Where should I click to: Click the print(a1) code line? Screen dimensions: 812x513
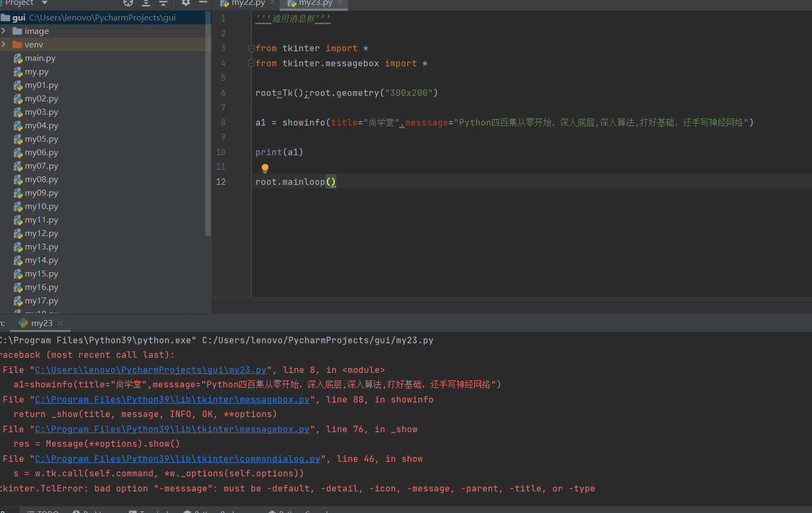[x=279, y=152]
